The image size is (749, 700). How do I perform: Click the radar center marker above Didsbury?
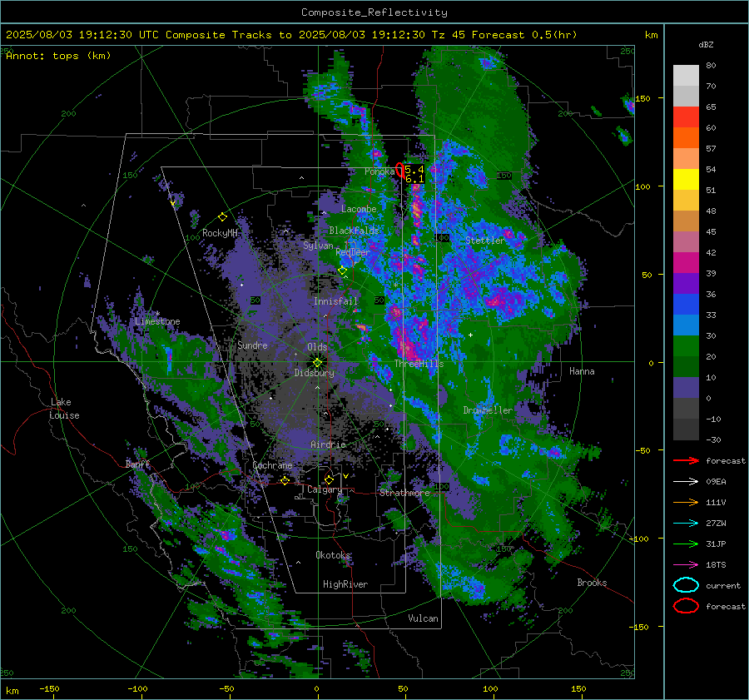[317, 362]
